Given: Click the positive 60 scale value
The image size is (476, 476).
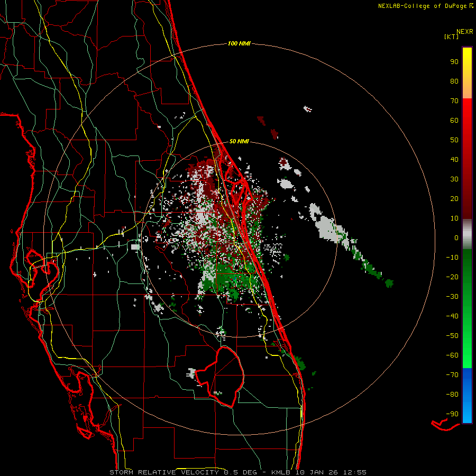Looking at the screenshot, I should pos(454,120).
